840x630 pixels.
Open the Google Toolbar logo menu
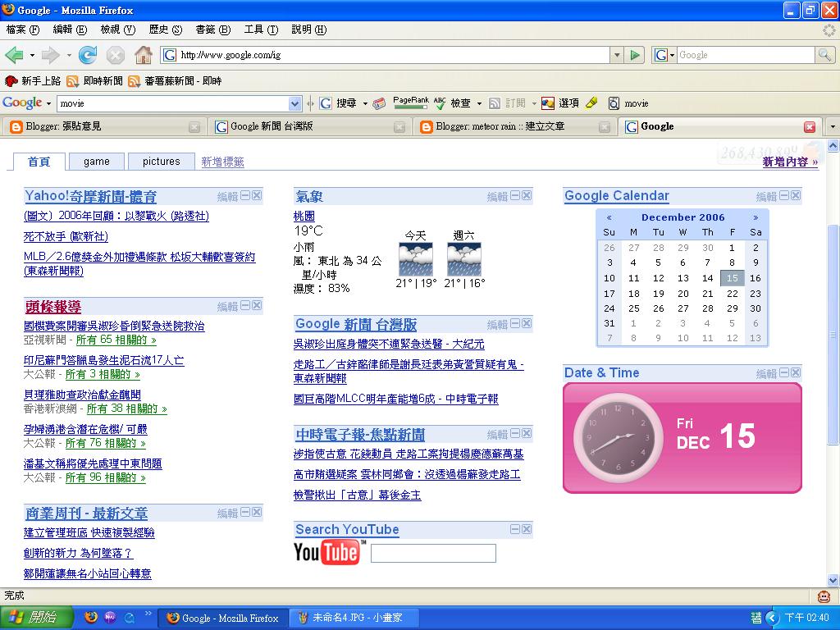coord(26,103)
